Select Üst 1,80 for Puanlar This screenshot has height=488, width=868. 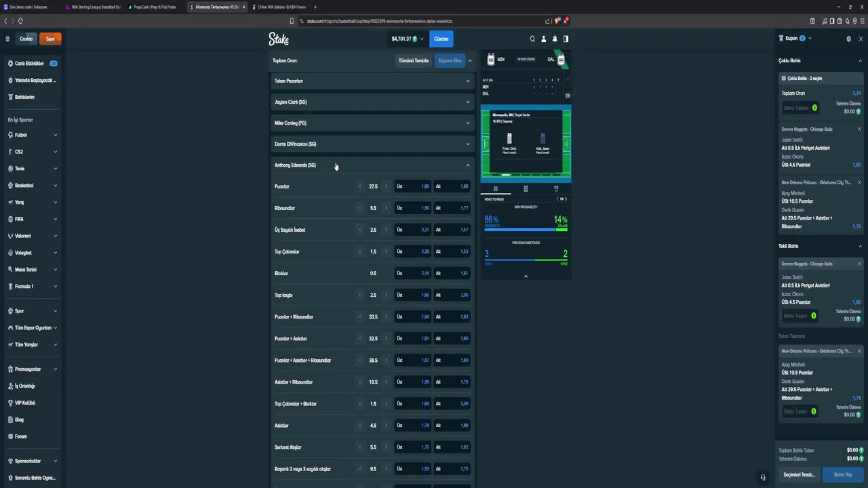413,186
